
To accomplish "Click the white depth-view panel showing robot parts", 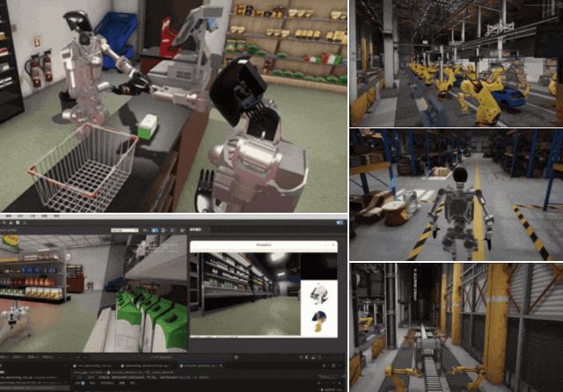I will (x=318, y=309).
